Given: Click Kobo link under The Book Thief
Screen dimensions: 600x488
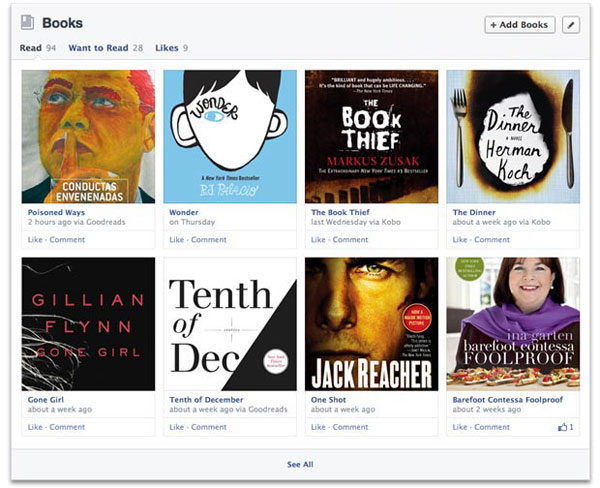Looking at the screenshot, I should pos(391,222).
